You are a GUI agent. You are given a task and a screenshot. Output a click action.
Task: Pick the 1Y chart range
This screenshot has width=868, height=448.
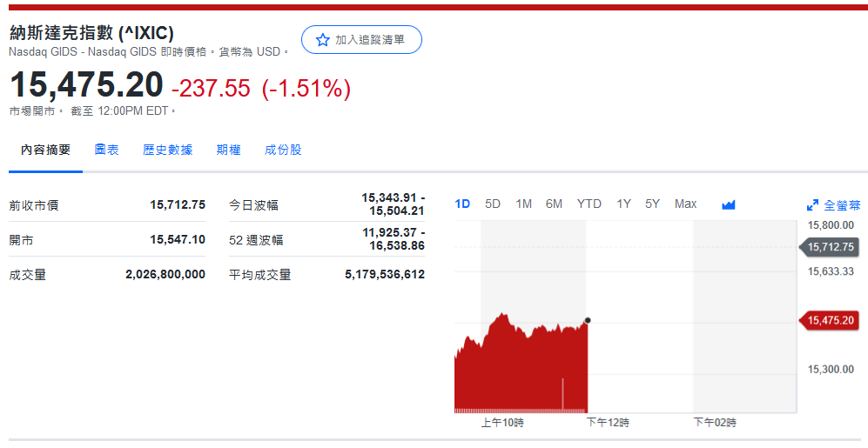(623, 204)
